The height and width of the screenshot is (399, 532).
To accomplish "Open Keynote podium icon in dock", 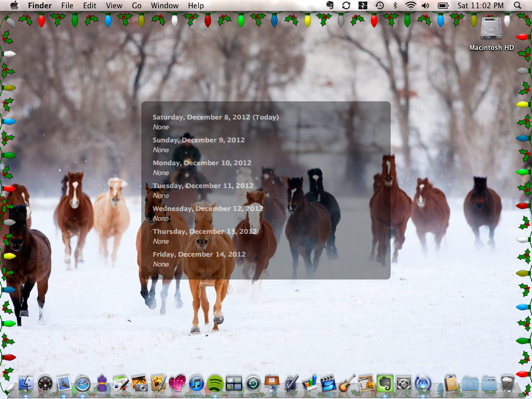I will pyautogui.click(x=271, y=384).
